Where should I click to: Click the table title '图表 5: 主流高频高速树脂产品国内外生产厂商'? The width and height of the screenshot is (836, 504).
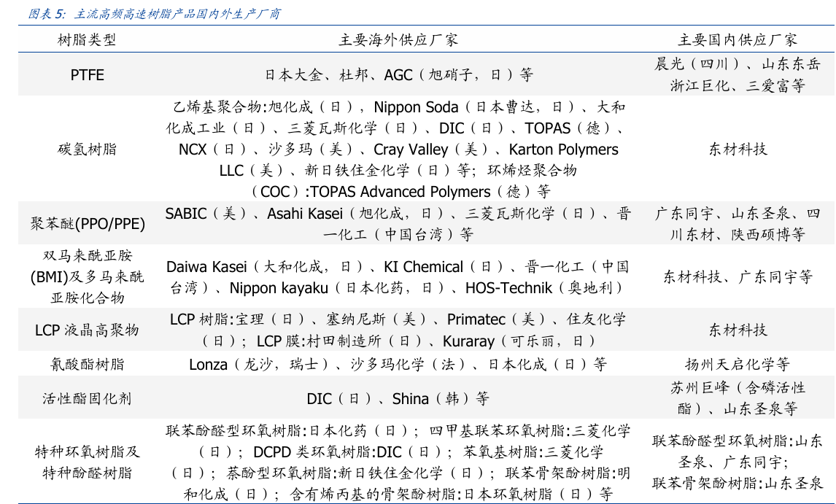coord(154,13)
